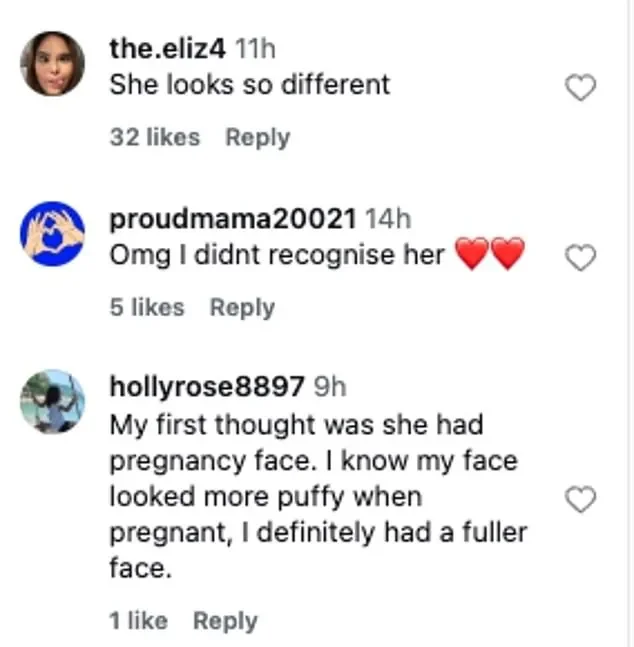The width and height of the screenshot is (634, 647).
Task: Click the 11h timestamp
Action: click(255, 49)
